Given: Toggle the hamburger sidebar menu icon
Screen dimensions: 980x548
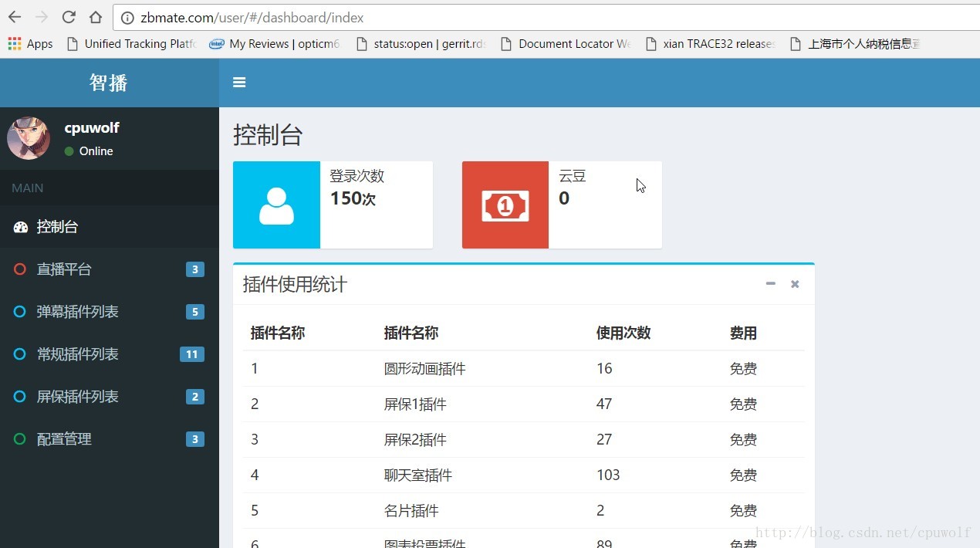Looking at the screenshot, I should click(239, 82).
